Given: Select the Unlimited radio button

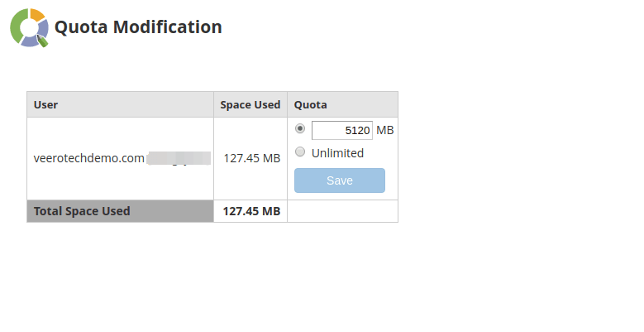Looking at the screenshot, I should tap(300, 152).
